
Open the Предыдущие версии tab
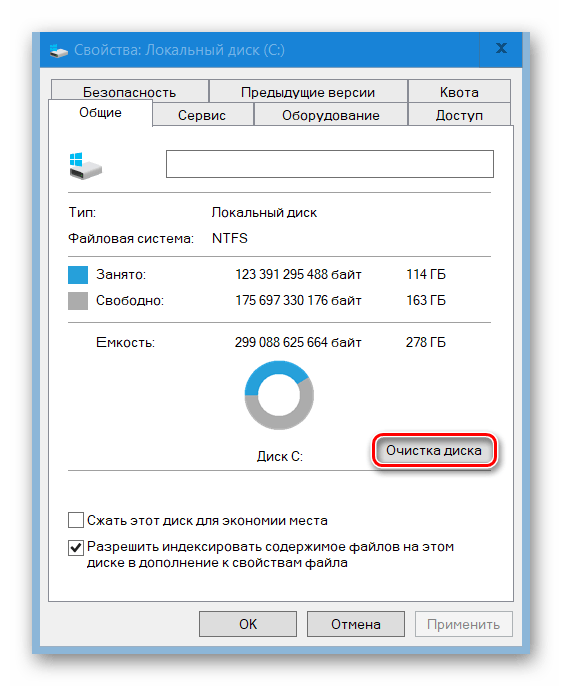click(308, 91)
